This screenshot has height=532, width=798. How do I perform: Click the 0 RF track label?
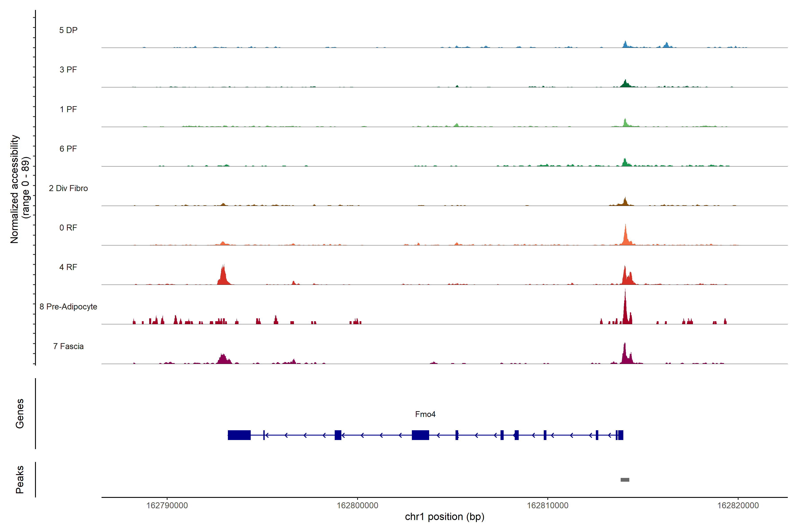(68, 228)
